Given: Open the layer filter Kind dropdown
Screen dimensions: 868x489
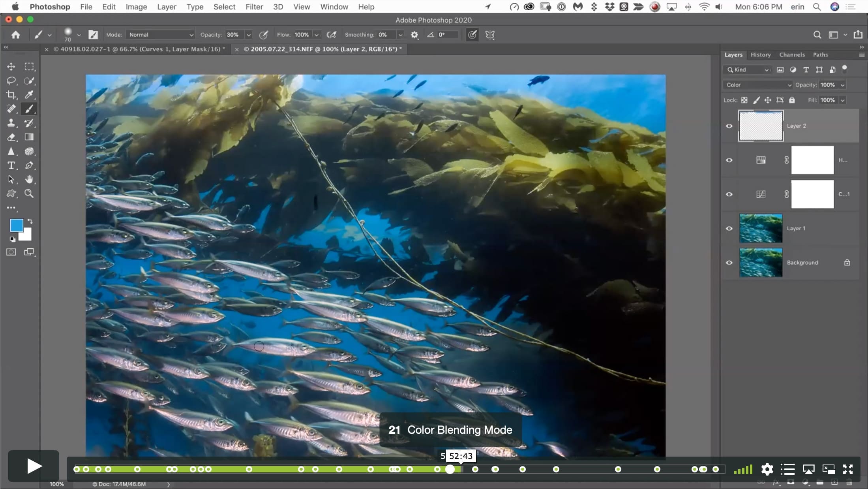Looking at the screenshot, I should [748, 70].
